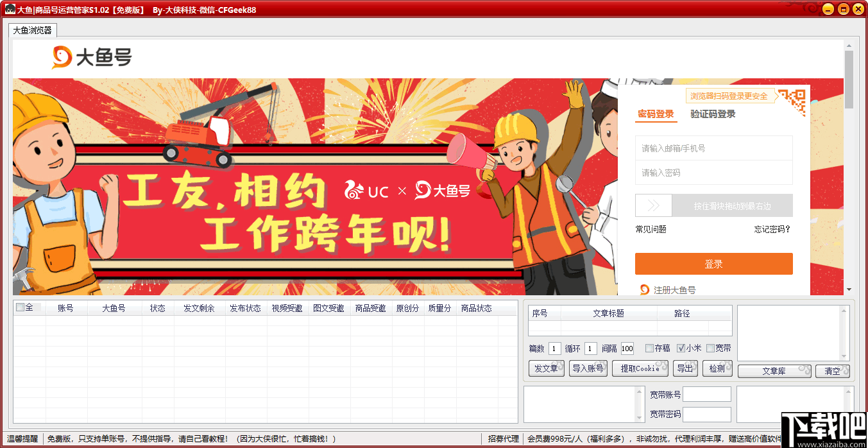Click the 大鱼号 logo inside the banner

click(443, 191)
